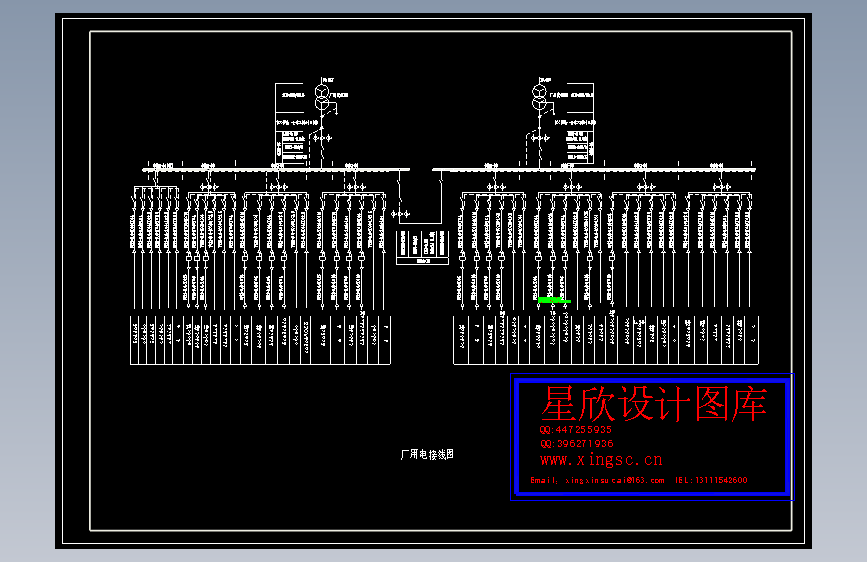This screenshot has width=867, height=562.
Task: Click the QQ:396271936 contact line
Action: click(576, 444)
